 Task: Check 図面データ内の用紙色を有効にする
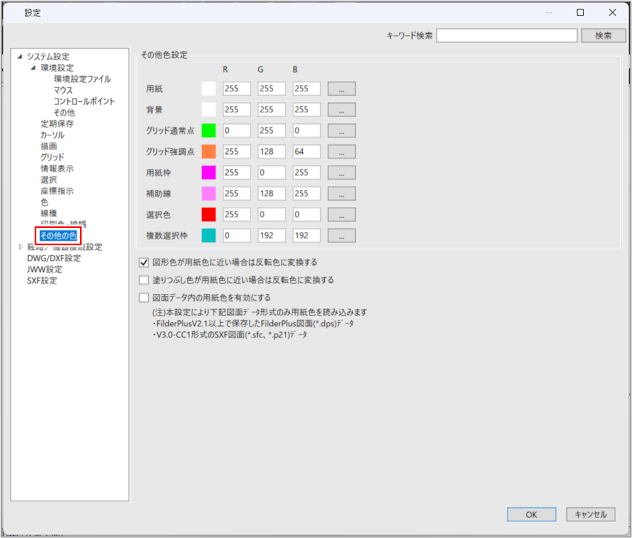pos(143,297)
